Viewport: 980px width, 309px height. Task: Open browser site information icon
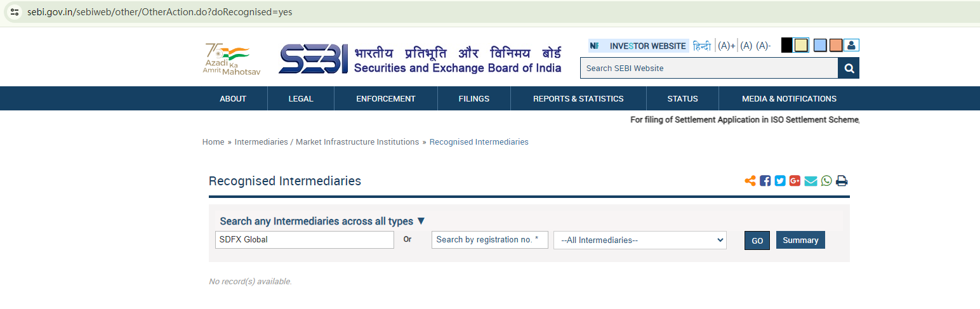[15, 12]
